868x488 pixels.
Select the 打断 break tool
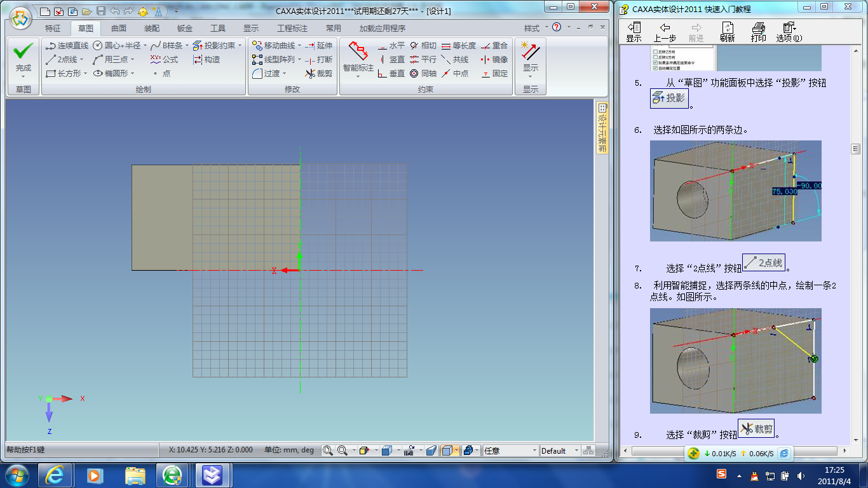[x=318, y=60]
